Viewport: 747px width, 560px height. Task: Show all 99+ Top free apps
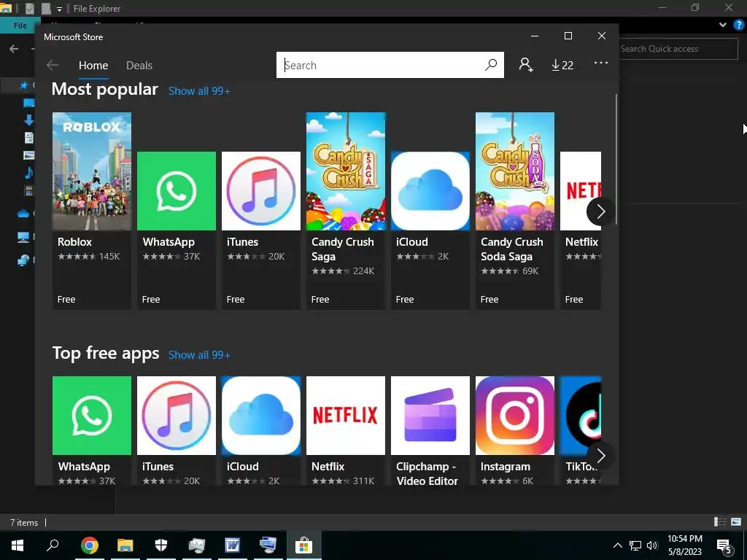(199, 355)
